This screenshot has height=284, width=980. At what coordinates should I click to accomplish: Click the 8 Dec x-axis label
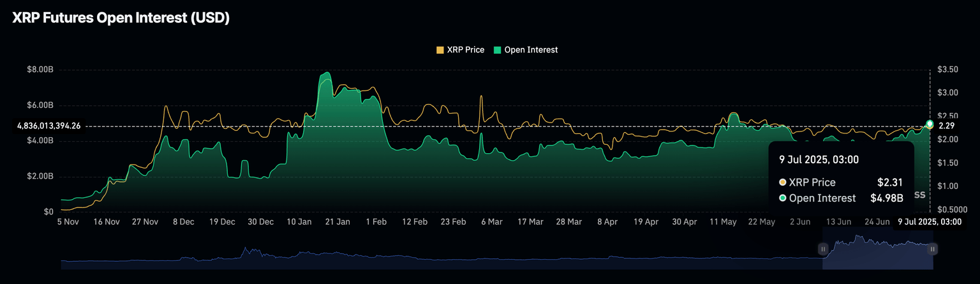click(184, 222)
